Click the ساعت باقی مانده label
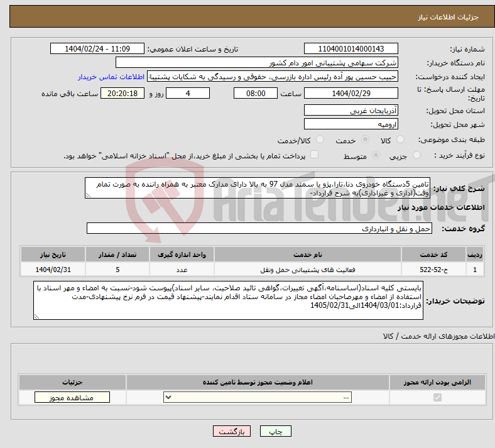Screen dimensions: 495x448 (70, 94)
